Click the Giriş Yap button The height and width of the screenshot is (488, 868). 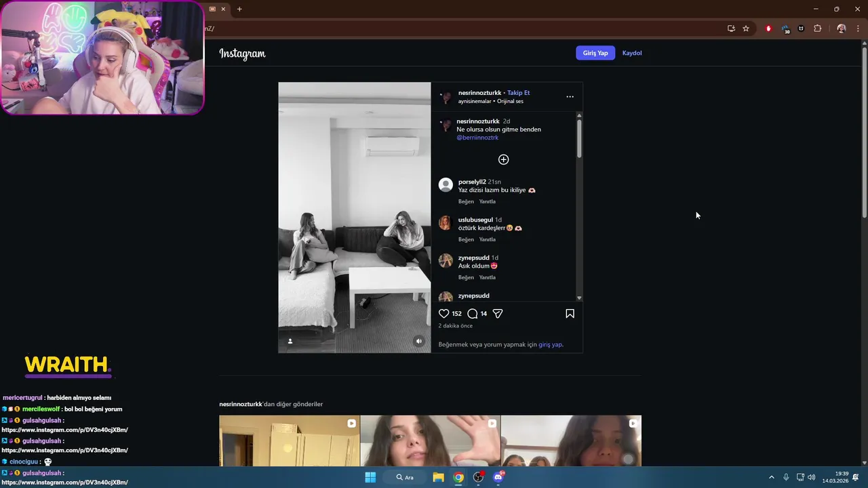tap(595, 53)
